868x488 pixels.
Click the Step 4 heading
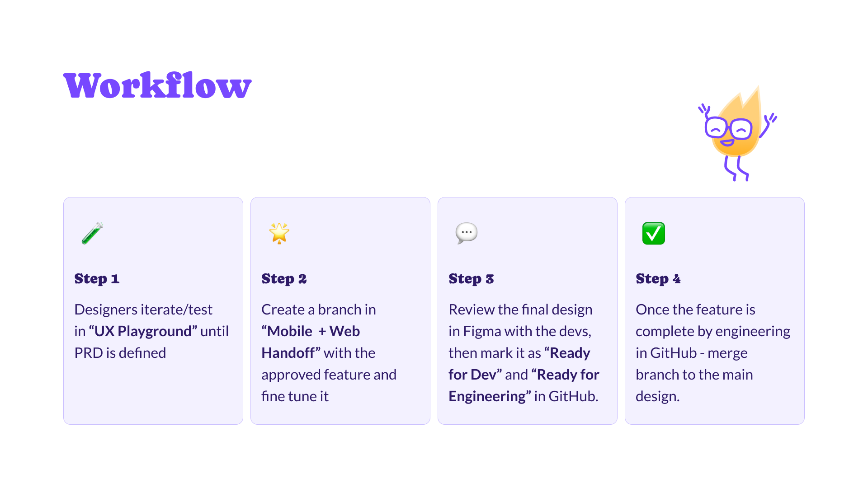[658, 279]
